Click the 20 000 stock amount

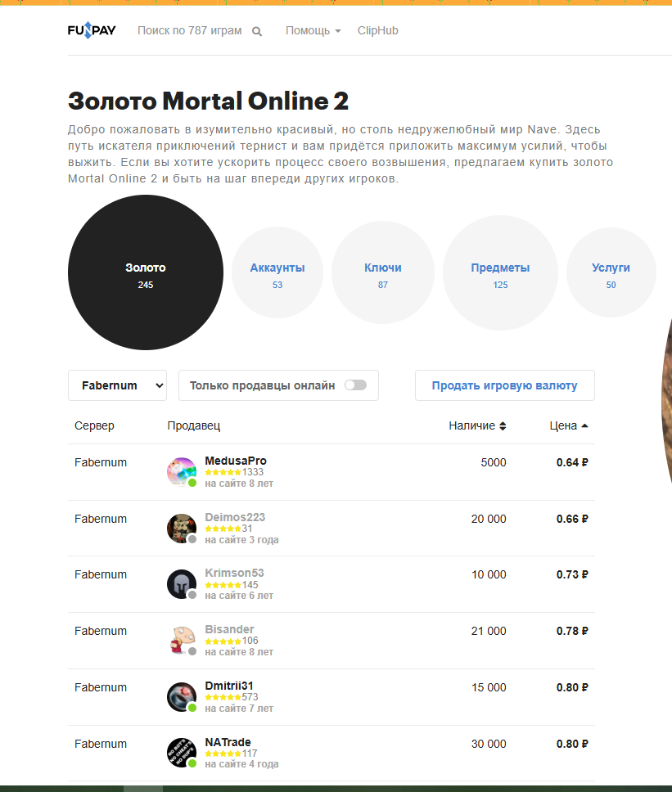(489, 519)
